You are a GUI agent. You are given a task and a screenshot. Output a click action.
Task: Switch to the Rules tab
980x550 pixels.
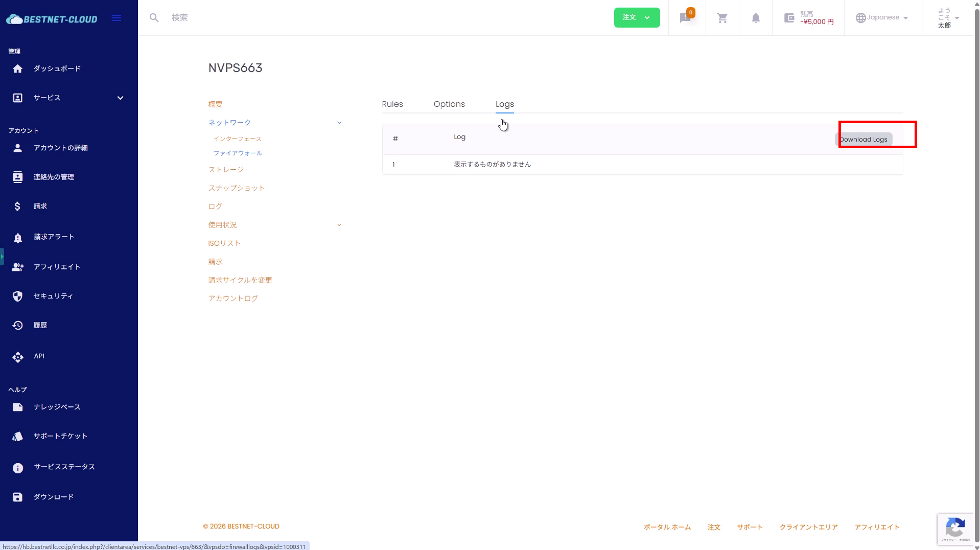click(x=392, y=104)
